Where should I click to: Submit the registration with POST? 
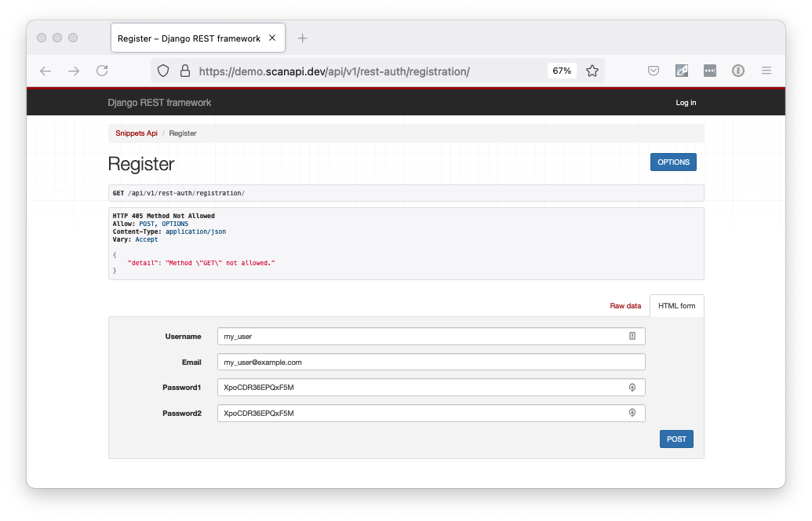[675, 439]
